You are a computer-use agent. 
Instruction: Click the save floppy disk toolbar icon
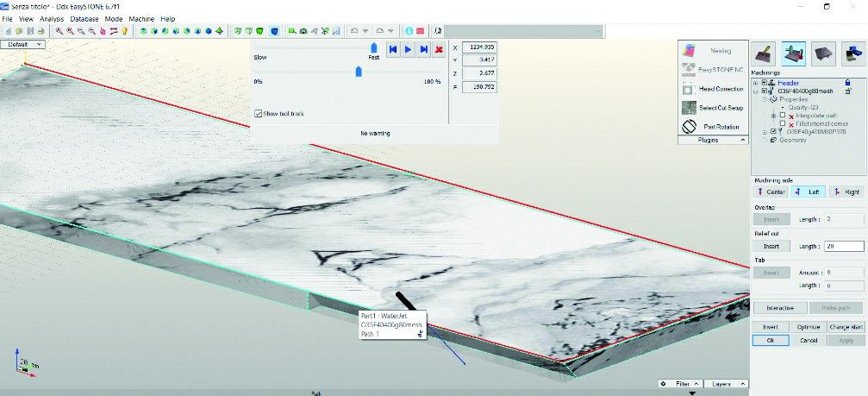(30, 31)
